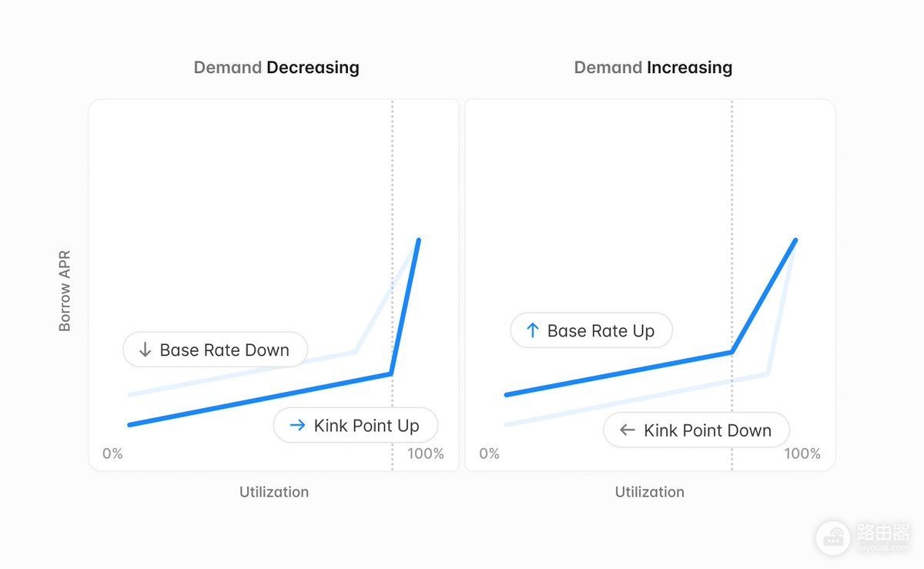Click Utilization label under right chart

649,492
